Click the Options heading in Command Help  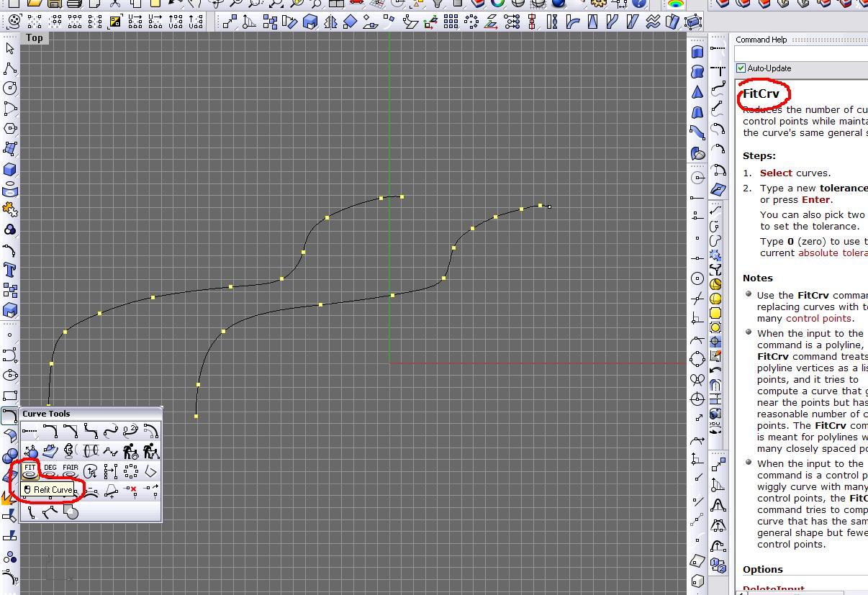[x=762, y=569]
